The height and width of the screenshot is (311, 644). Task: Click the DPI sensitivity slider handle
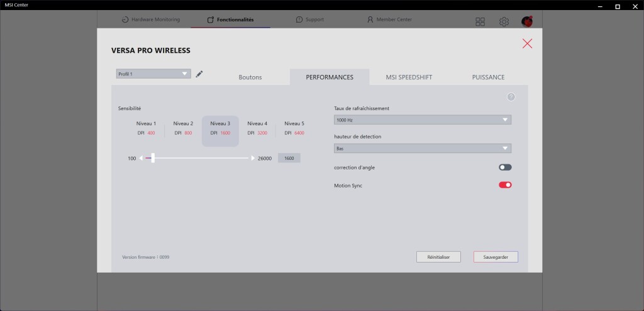click(x=153, y=159)
